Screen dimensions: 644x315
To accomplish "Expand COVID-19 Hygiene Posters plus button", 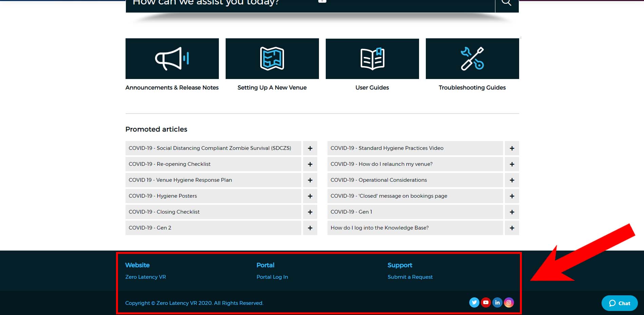I will click(310, 196).
